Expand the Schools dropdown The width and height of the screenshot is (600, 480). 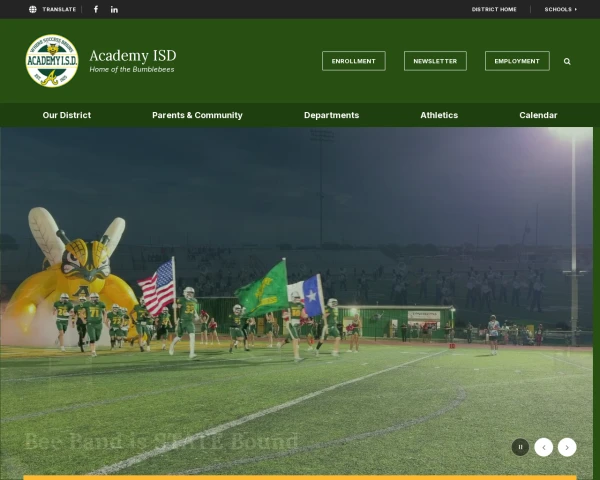(x=561, y=9)
